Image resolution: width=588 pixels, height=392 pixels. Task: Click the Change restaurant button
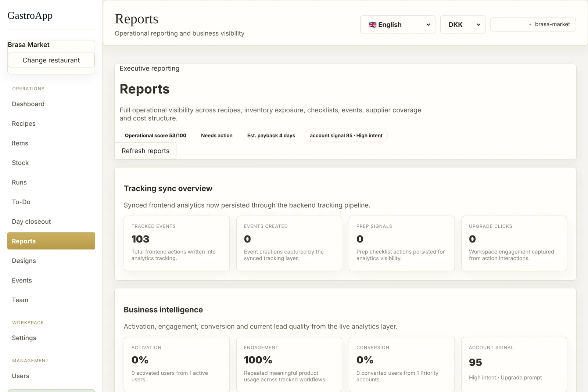point(51,60)
